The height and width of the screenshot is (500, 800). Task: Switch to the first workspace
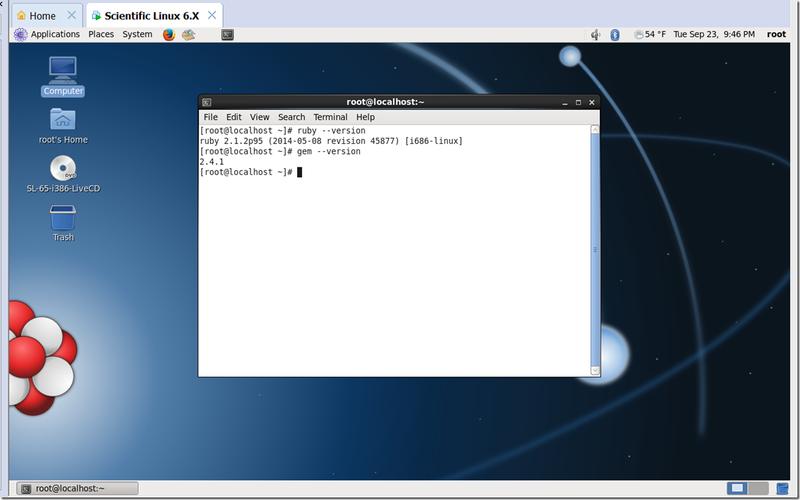[x=736, y=488]
